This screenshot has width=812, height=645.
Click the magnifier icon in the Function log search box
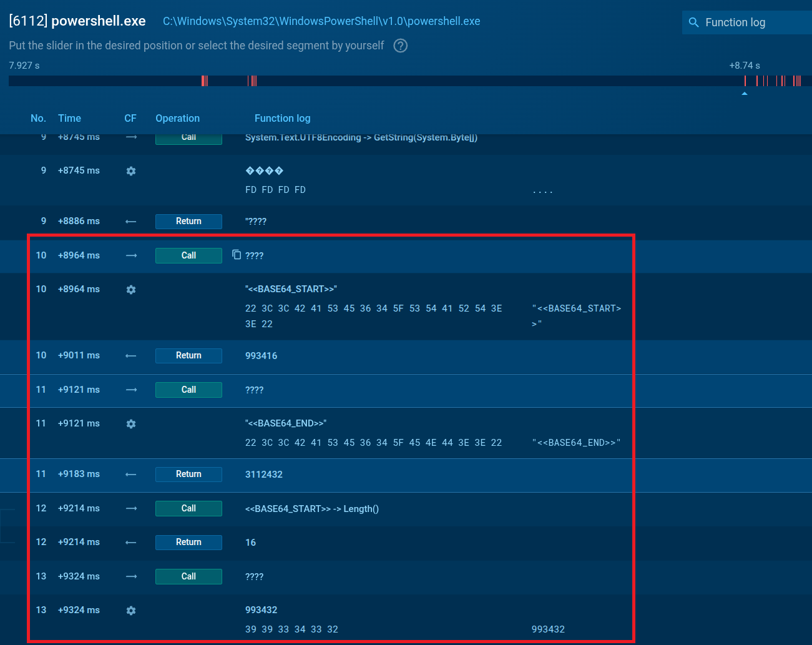click(693, 22)
